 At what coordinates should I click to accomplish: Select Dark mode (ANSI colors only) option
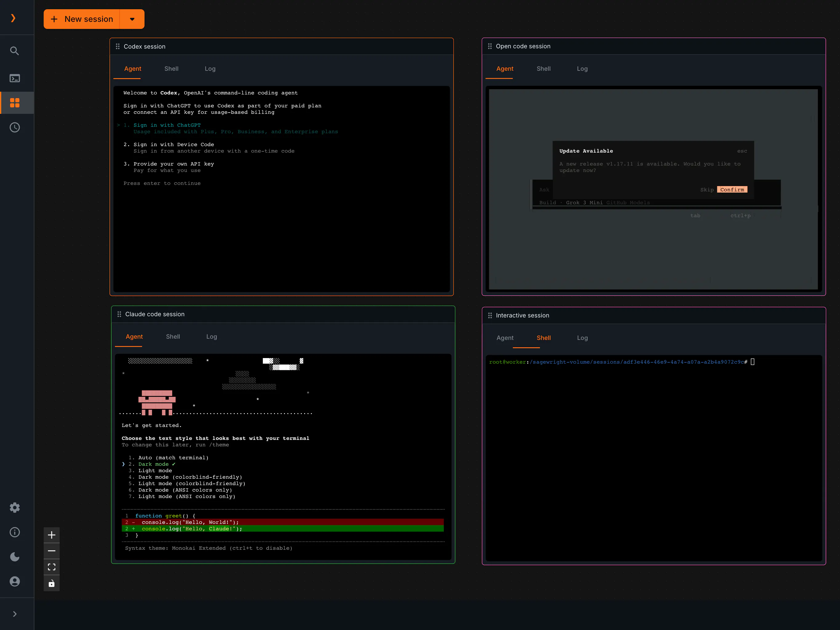185,490
